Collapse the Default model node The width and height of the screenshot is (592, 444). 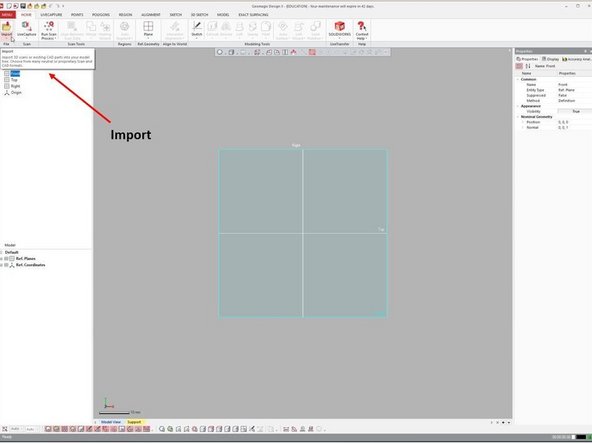[x=2, y=252]
